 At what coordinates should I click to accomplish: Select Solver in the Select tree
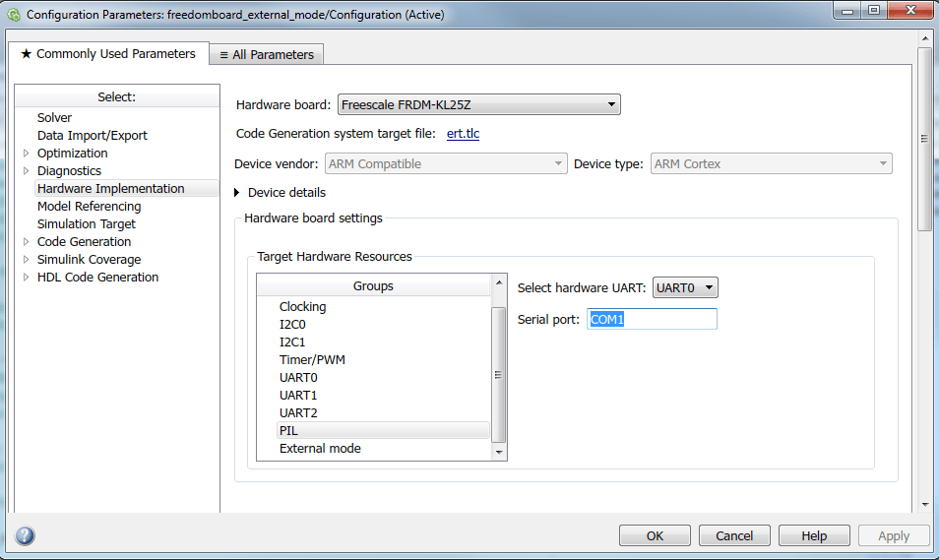click(x=55, y=117)
